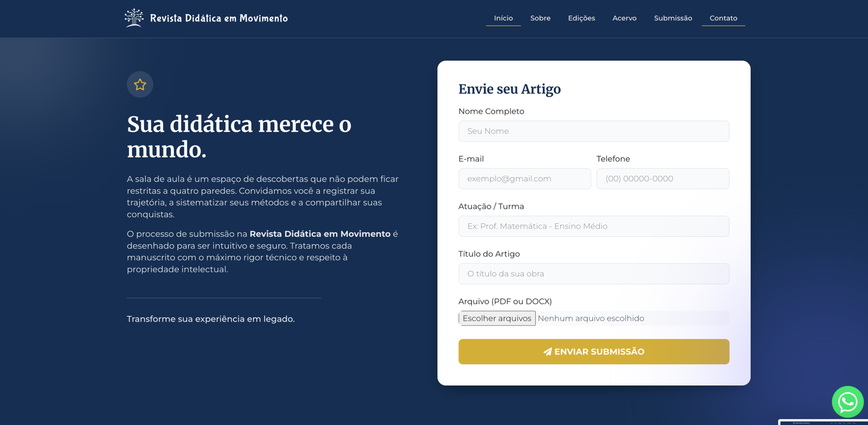Select Submissão in the navigation bar
Screen dimensions: 868x425
pyautogui.click(x=673, y=18)
